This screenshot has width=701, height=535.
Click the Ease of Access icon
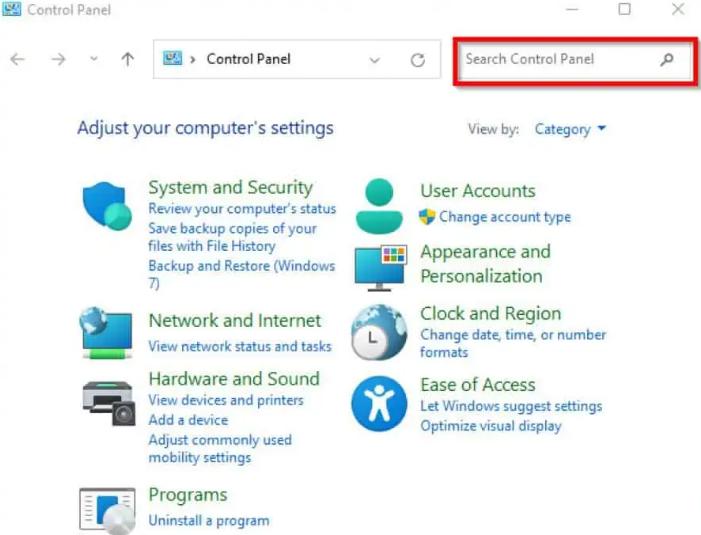coord(379,404)
